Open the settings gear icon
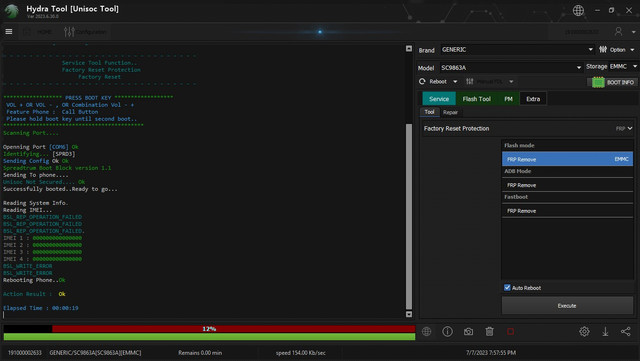 [x=584, y=332]
